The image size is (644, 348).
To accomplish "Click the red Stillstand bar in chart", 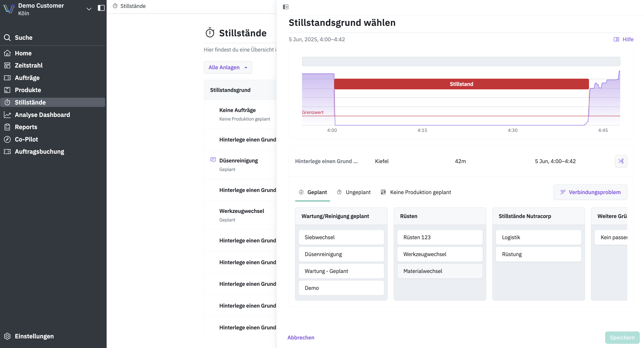I will 461,84.
